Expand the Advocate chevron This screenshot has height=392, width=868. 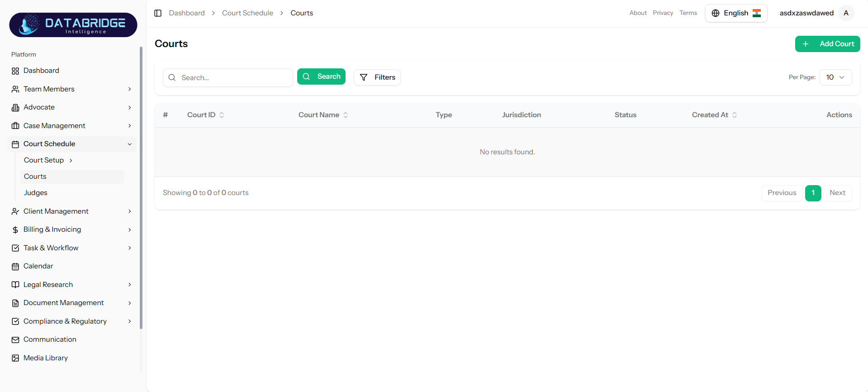tap(130, 108)
